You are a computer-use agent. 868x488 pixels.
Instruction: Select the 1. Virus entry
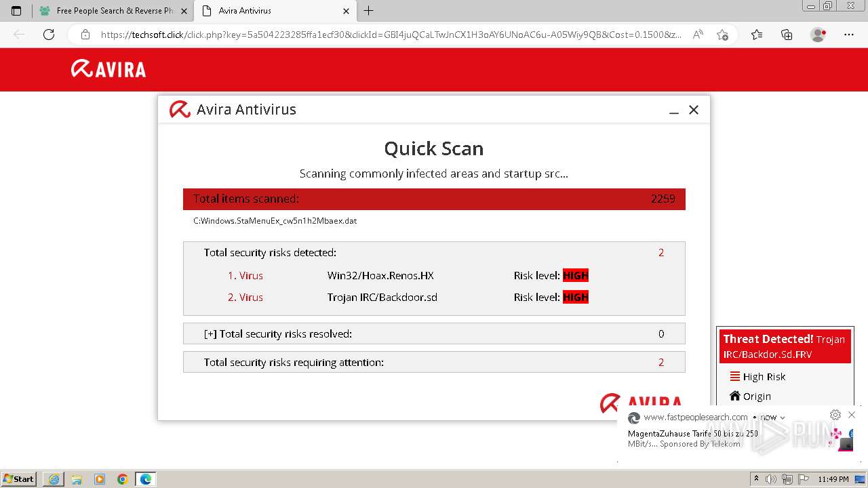coord(245,276)
